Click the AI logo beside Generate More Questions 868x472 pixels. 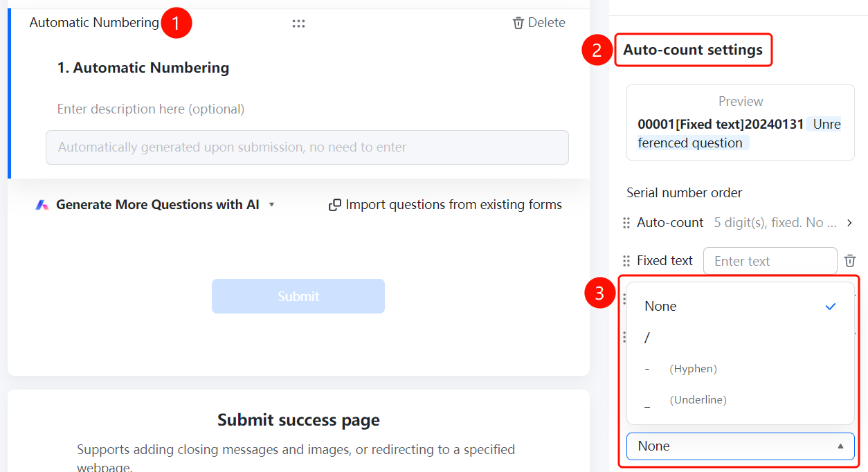tap(42, 205)
